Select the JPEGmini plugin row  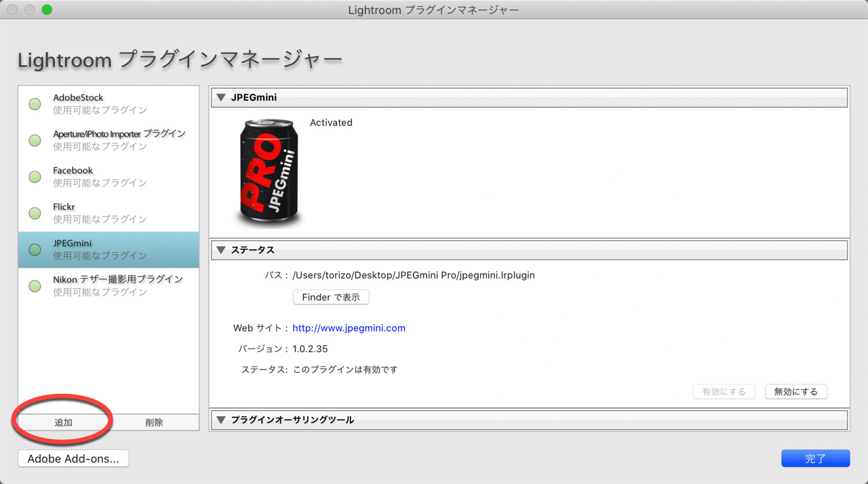coord(108,249)
